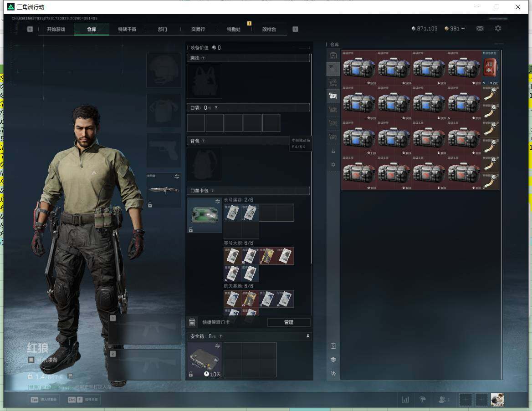This screenshot has width=532, height=411.
Task: Show help for 安全箱 section
Action: click(x=220, y=336)
